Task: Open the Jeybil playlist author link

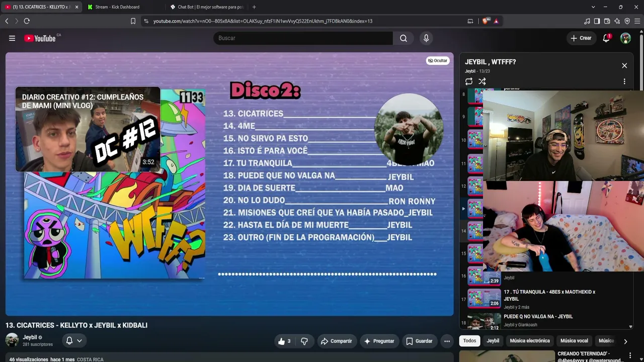Action: pos(470,71)
